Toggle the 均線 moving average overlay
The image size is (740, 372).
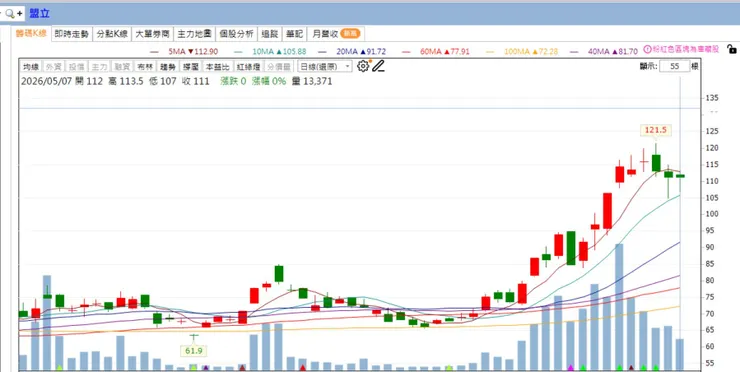tap(31, 67)
